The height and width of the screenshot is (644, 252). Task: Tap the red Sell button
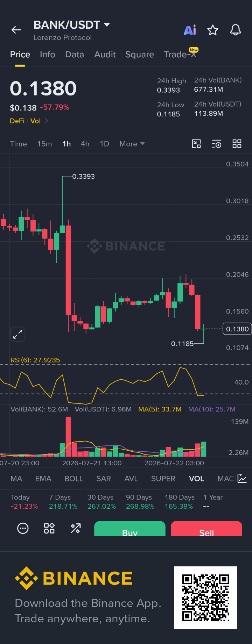(206, 529)
